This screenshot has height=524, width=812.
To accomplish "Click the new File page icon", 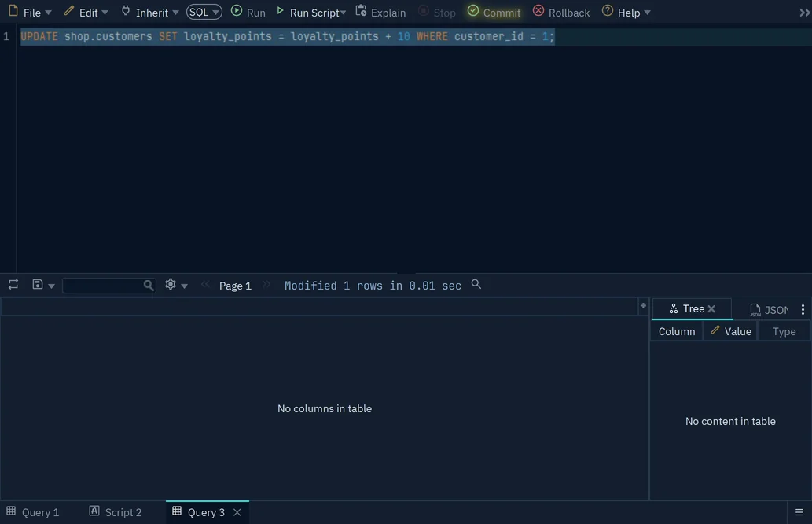I will tap(13, 11).
